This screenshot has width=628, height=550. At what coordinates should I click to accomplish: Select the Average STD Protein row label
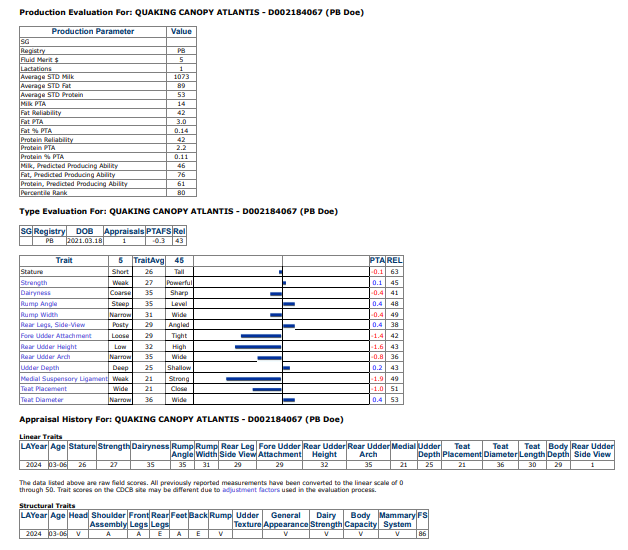click(52, 95)
